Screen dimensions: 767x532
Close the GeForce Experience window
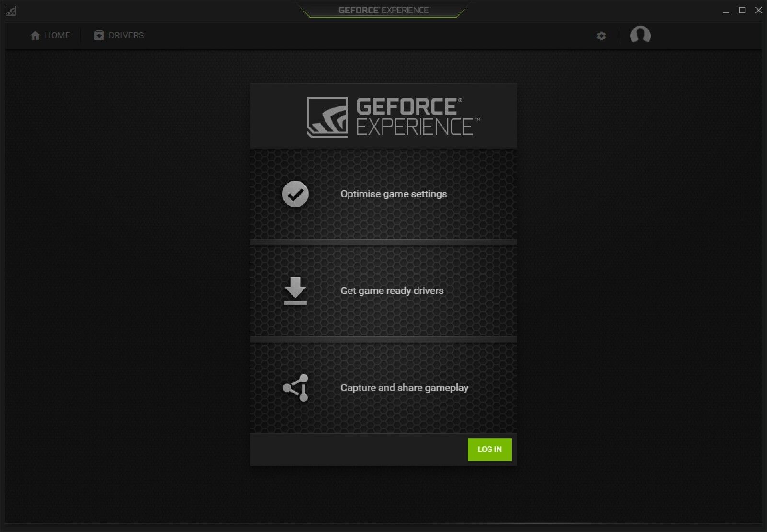point(758,10)
